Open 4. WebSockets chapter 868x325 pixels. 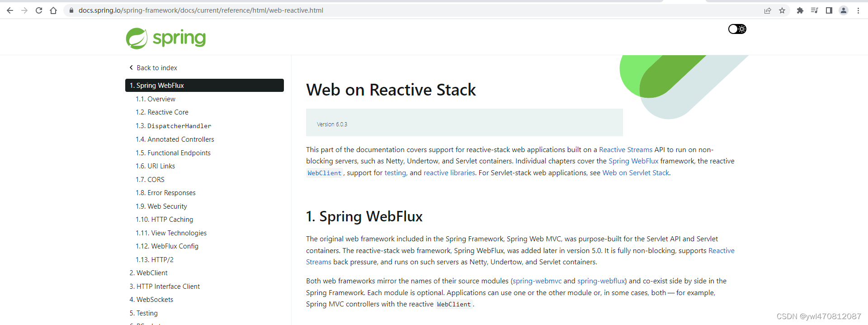click(x=151, y=300)
